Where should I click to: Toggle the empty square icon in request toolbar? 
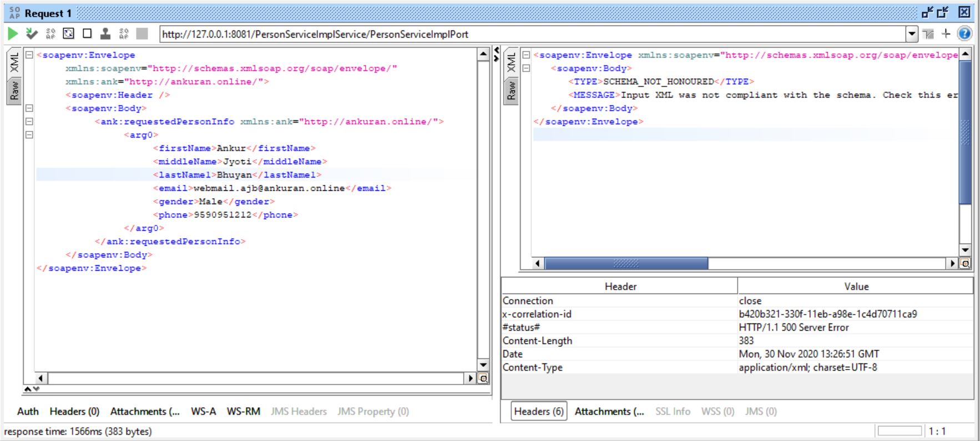pos(87,34)
